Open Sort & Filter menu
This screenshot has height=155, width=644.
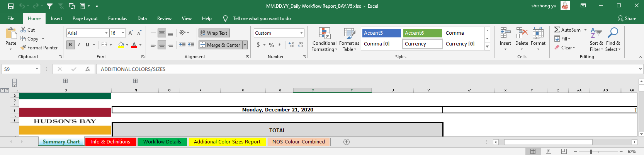click(596, 39)
